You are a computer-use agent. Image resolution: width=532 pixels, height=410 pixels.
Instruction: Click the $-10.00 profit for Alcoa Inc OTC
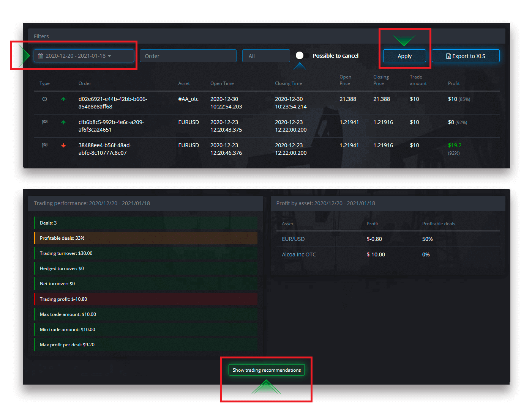click(376, 254)
